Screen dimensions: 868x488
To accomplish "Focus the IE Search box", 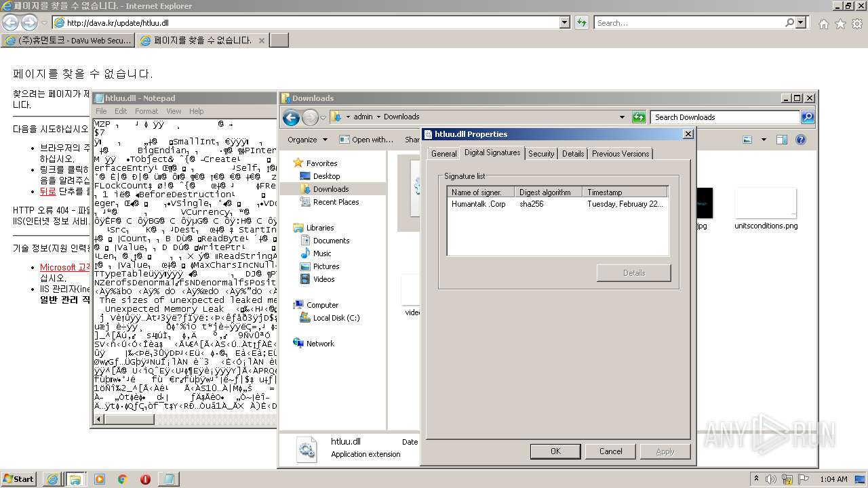I will click(x=688, y=22).
